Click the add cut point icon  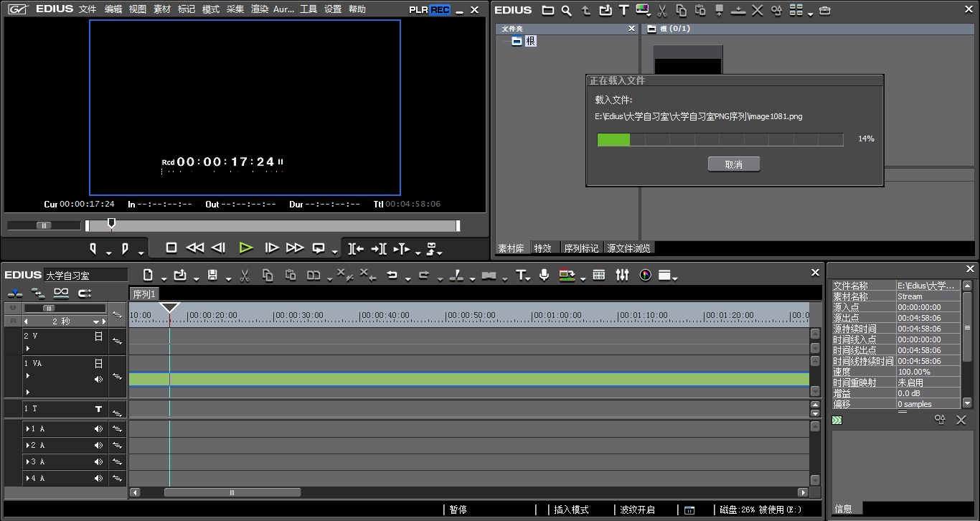456,275
